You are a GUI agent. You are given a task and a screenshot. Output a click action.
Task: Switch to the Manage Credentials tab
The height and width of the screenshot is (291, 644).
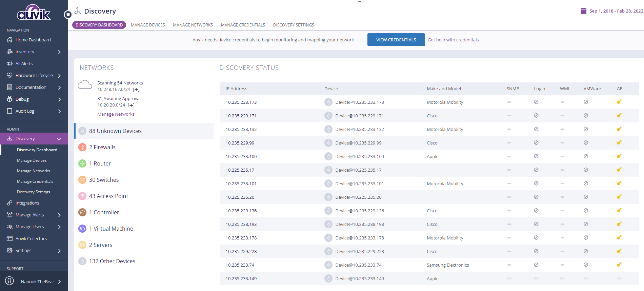[243, 25]
